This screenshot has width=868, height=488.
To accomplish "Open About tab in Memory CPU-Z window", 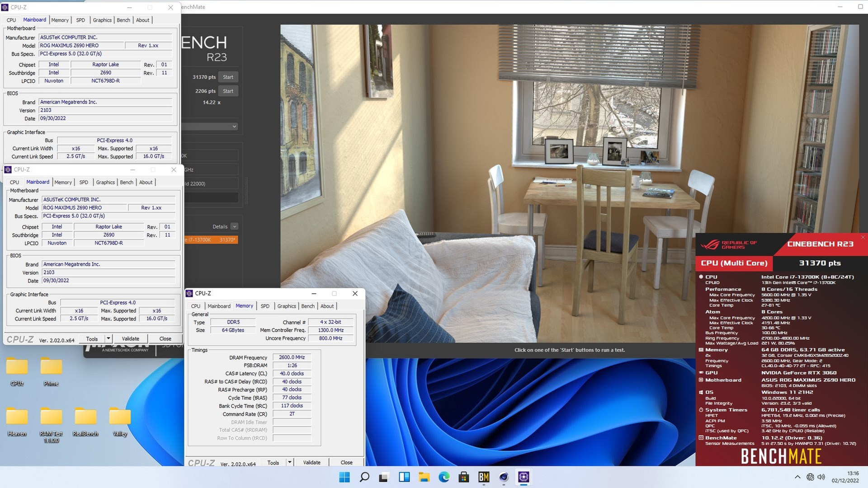I will (x=327, y=306).
